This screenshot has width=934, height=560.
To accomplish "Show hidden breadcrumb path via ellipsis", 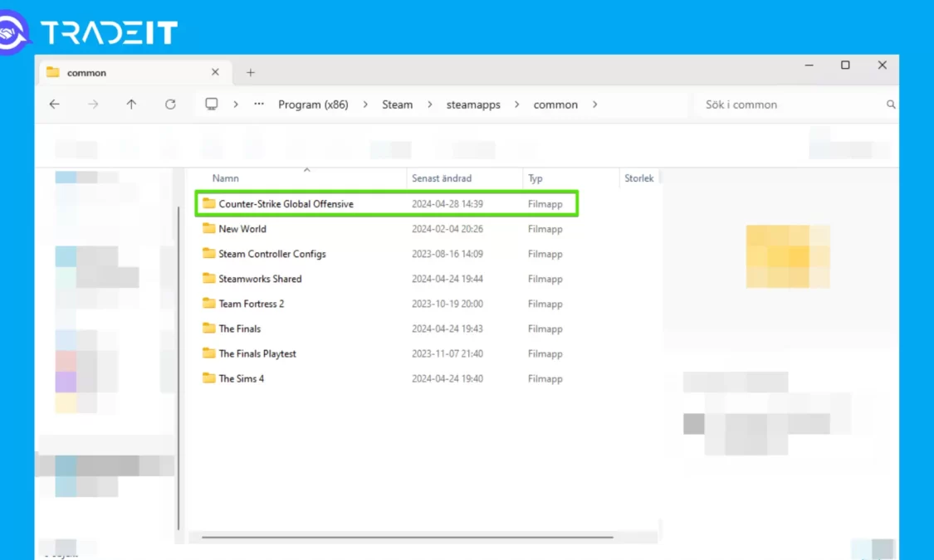I will tap(258, 105).
